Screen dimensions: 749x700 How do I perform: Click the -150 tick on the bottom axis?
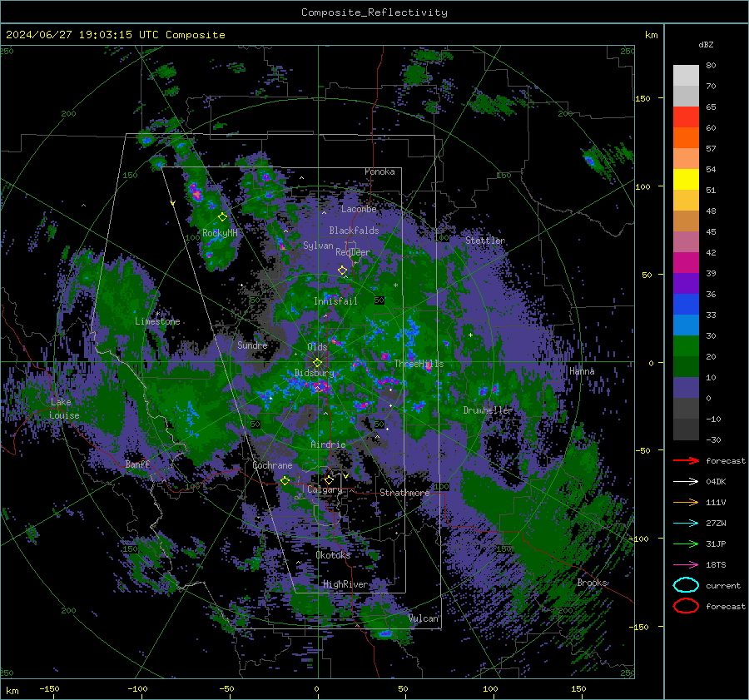tap(49, 689)
